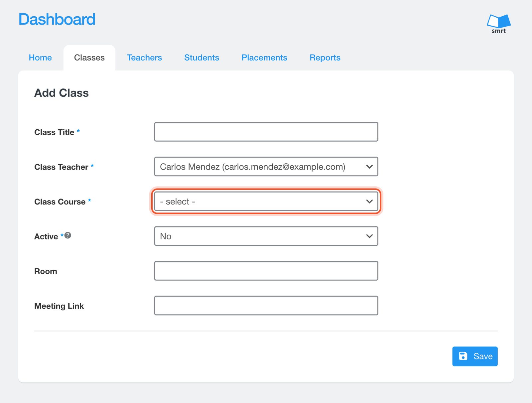
Task: Go to the Students tab
Action: coord(201,58)
